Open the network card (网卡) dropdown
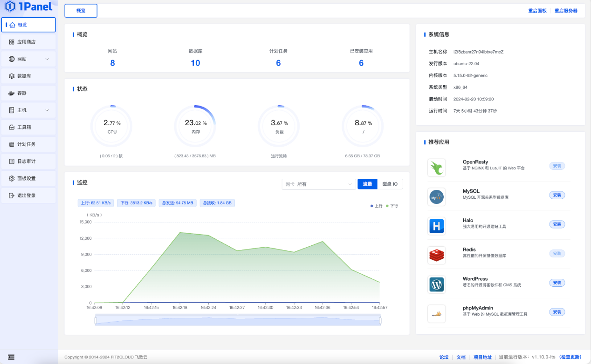Screen dimensions: 591x364 [x=319, y=184]
